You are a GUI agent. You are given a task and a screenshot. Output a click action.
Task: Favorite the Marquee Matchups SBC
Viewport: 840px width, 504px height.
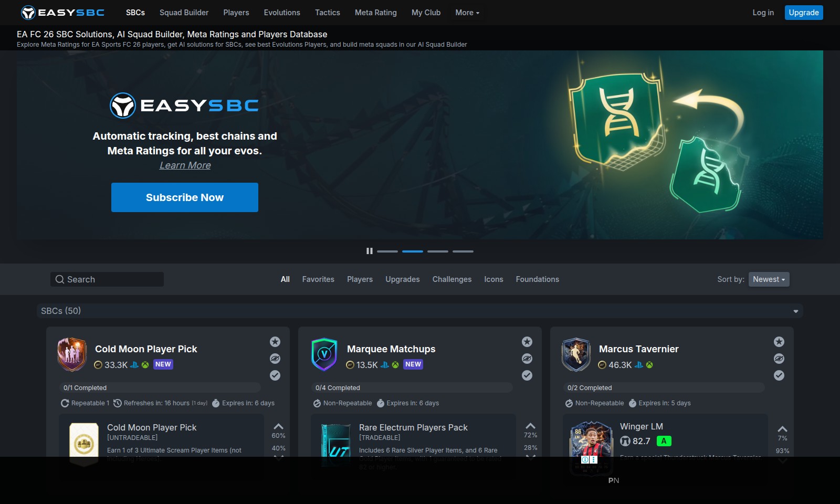pos(527,342)
